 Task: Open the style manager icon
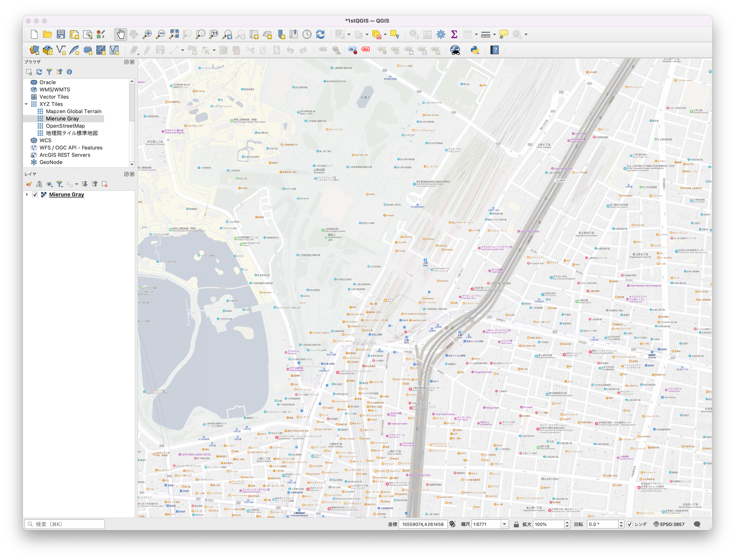(x=101, y=34)
